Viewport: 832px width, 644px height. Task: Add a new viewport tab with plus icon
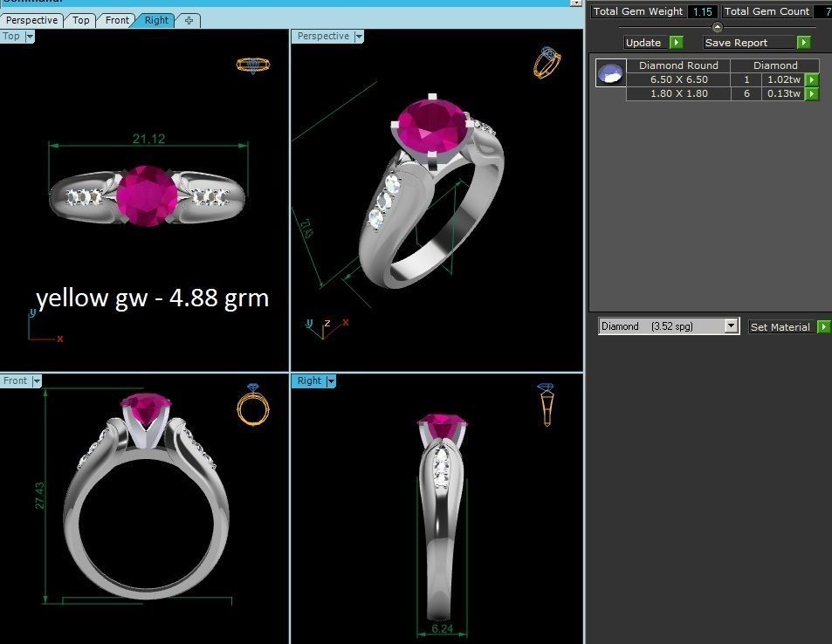click(189, 20)
